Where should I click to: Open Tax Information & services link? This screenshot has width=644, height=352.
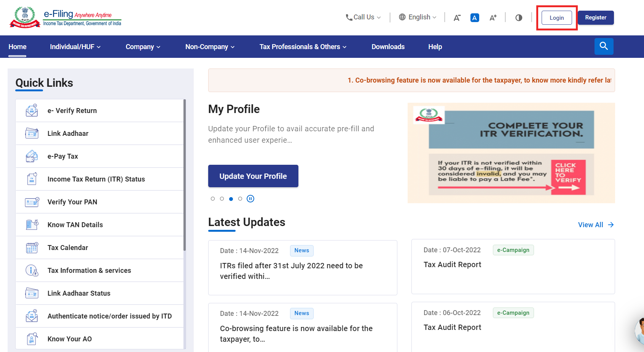click(100, 271)
